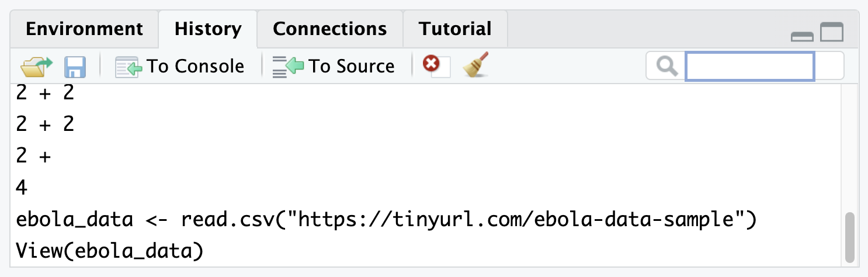Insert selected command To Source
This screenshot has width=868, height=277.
[334, 66]
